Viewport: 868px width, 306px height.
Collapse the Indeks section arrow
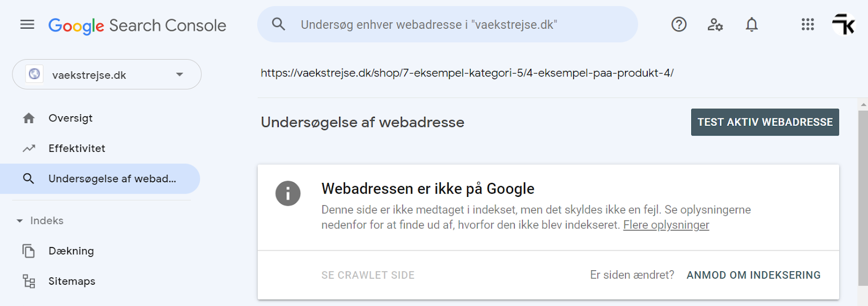(20, 221)
